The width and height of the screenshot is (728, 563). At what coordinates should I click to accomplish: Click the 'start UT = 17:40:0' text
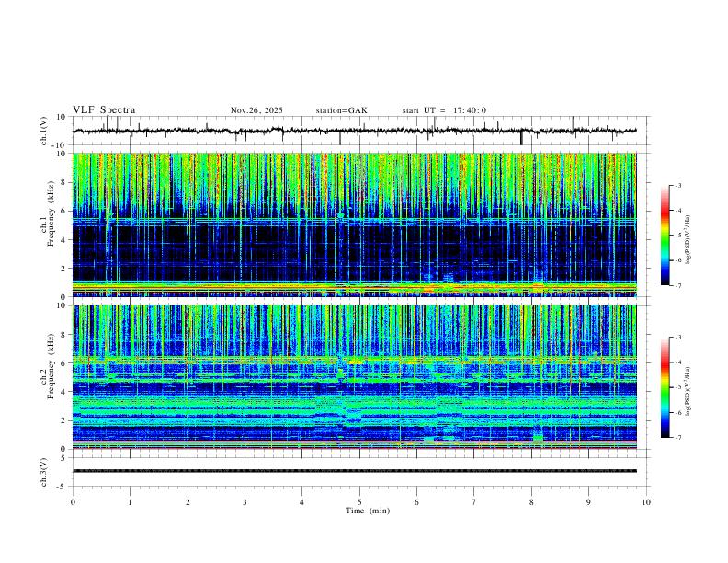click(444, 110)
